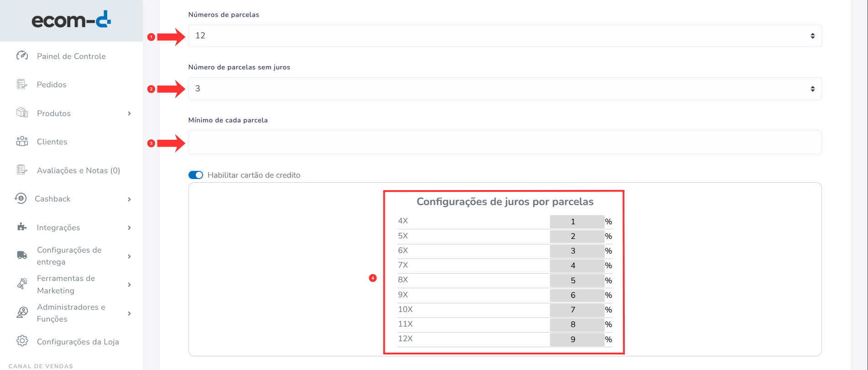Screen dimensions: 868x370
Task: Click the delivery truck icon
Action: tap(22, 255)
